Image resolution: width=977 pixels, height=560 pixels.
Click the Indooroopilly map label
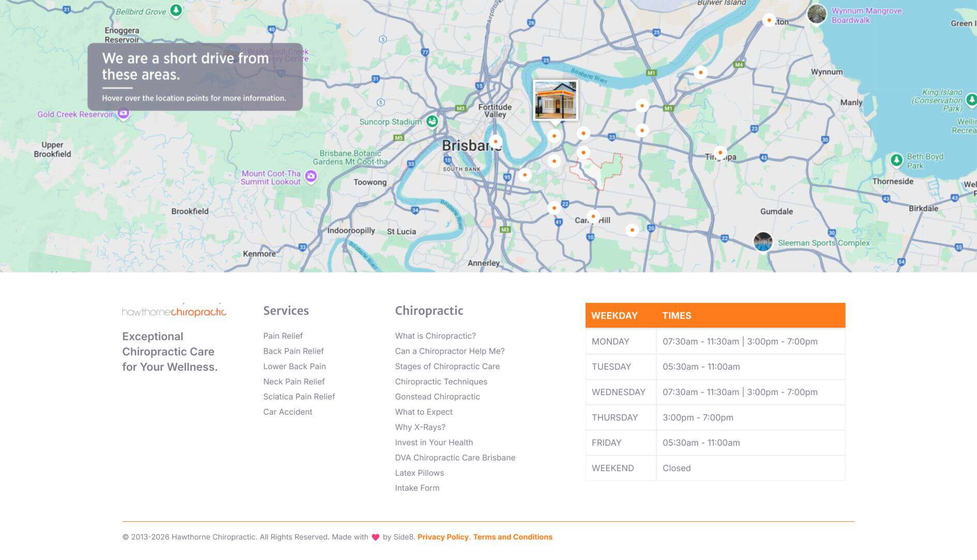[x=351, y=231]
